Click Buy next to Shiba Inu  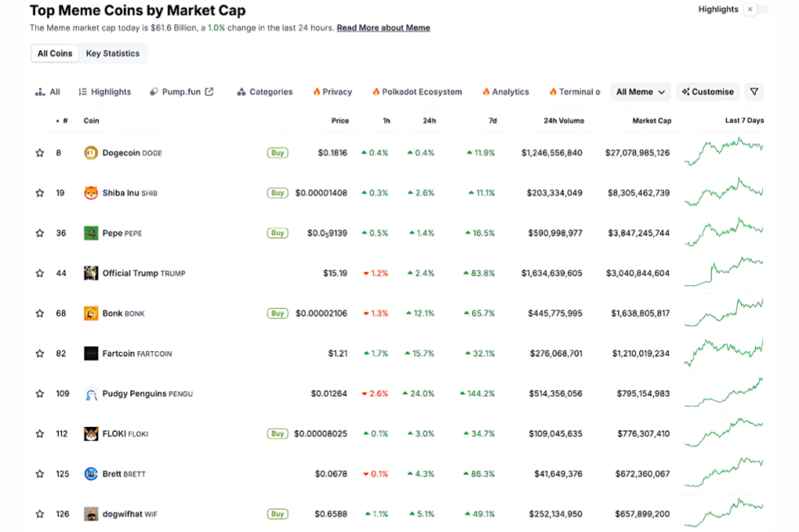tap(277, 192)
